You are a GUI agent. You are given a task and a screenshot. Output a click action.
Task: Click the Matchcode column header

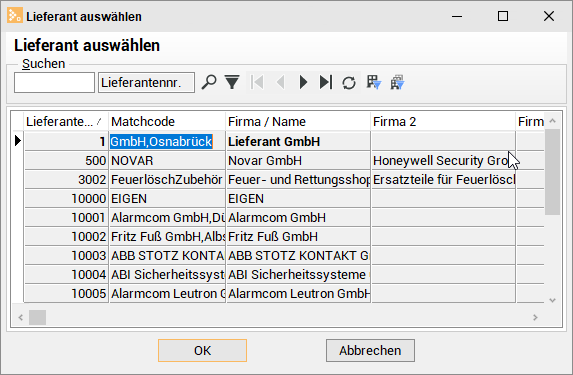[x=167, y=122]
